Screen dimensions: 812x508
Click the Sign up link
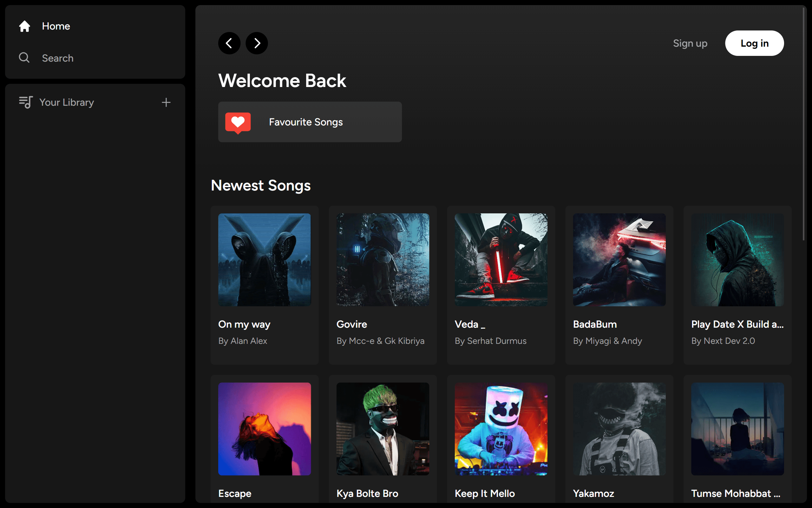(x=690, y=43)
